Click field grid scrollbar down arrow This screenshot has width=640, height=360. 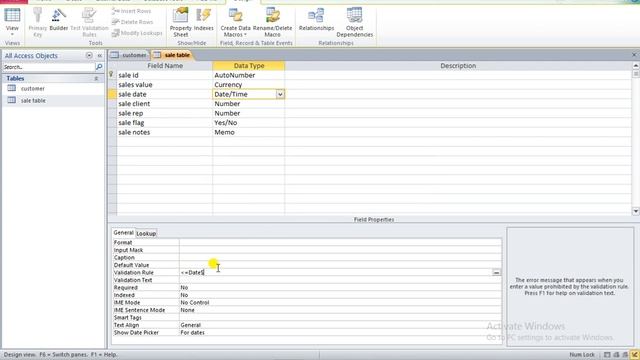pos(636,211)
